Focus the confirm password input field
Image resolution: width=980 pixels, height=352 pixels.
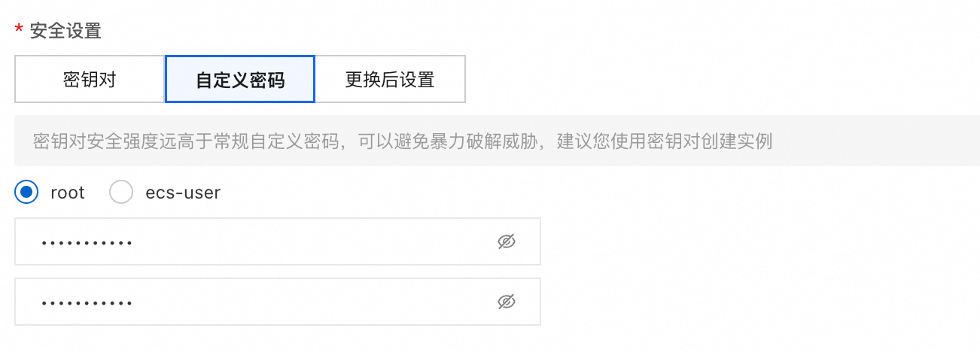click(x=278, y=302)
